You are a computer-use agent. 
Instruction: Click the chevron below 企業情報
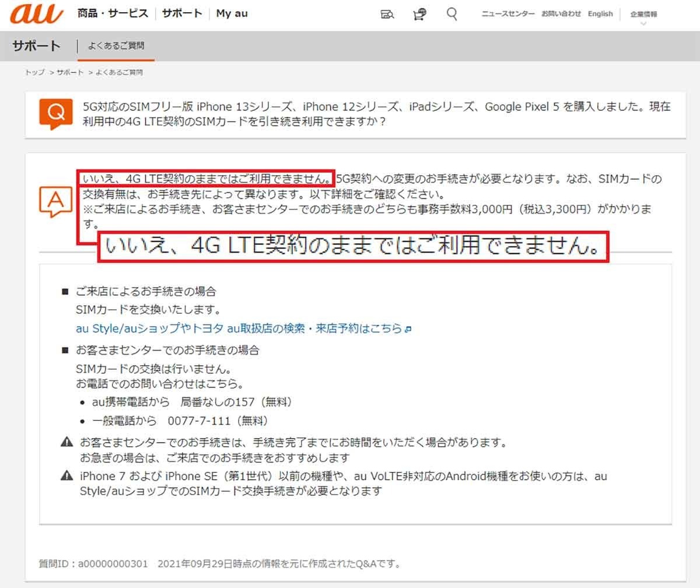coord(643,24)
